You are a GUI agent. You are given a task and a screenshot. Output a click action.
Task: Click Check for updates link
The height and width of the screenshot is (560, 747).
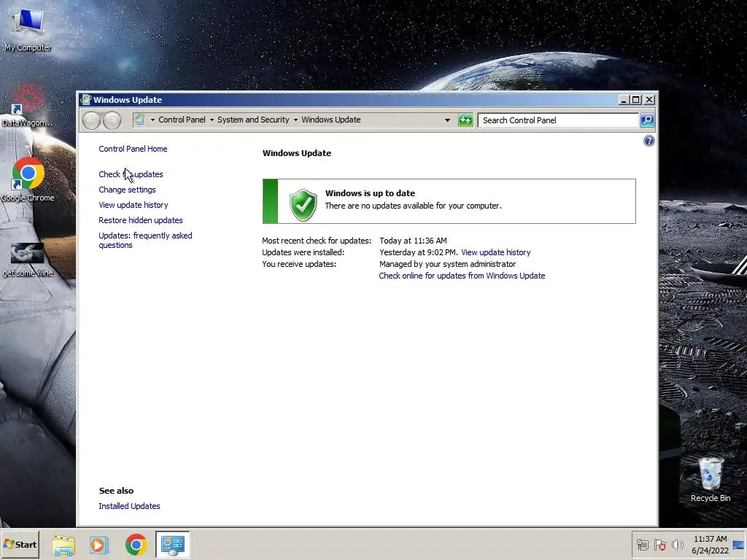(x=131, y=174)
